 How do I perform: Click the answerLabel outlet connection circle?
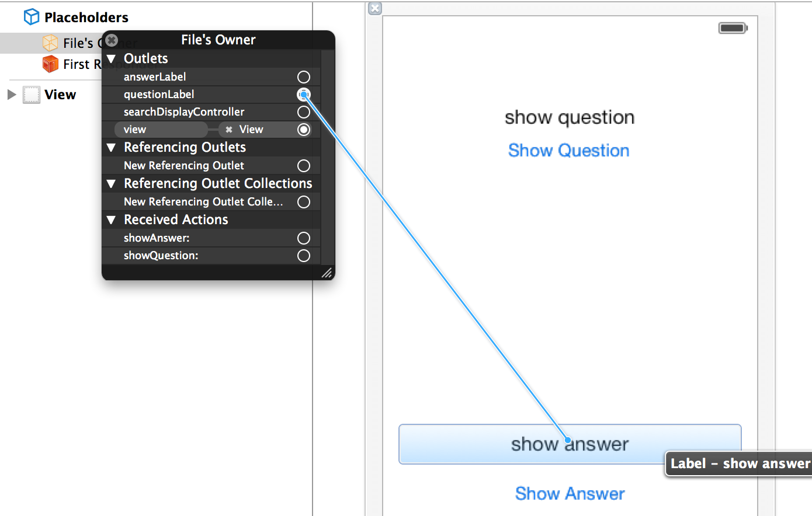click(x=304, y=77)
